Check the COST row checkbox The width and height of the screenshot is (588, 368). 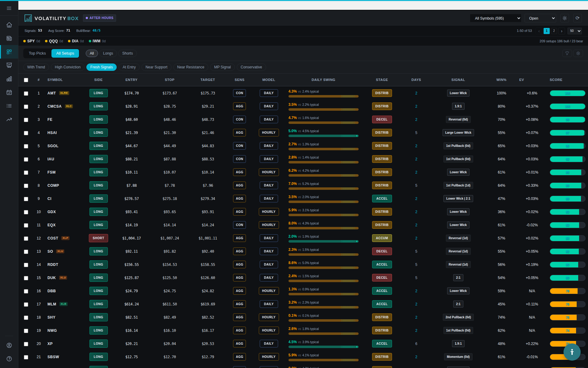coord(26,239)
